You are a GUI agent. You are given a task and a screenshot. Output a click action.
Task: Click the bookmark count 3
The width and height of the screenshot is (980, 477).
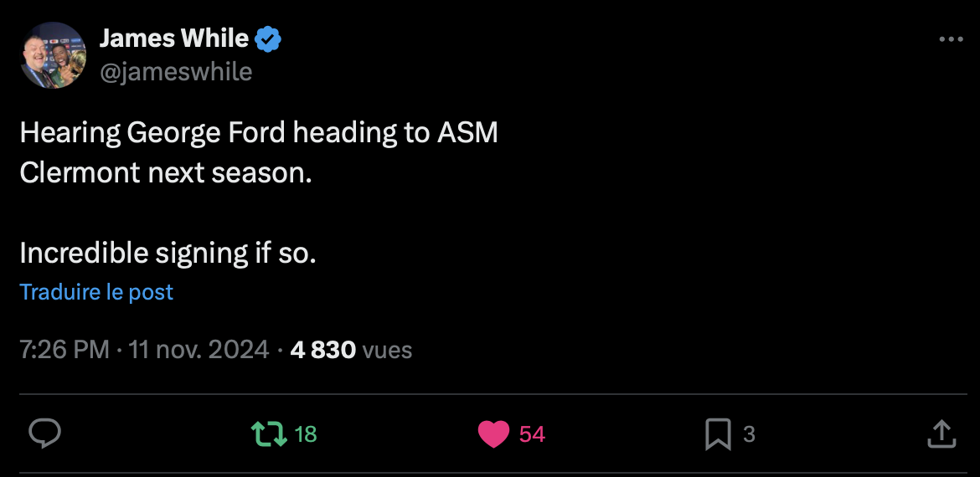click(x=749, y=433)
